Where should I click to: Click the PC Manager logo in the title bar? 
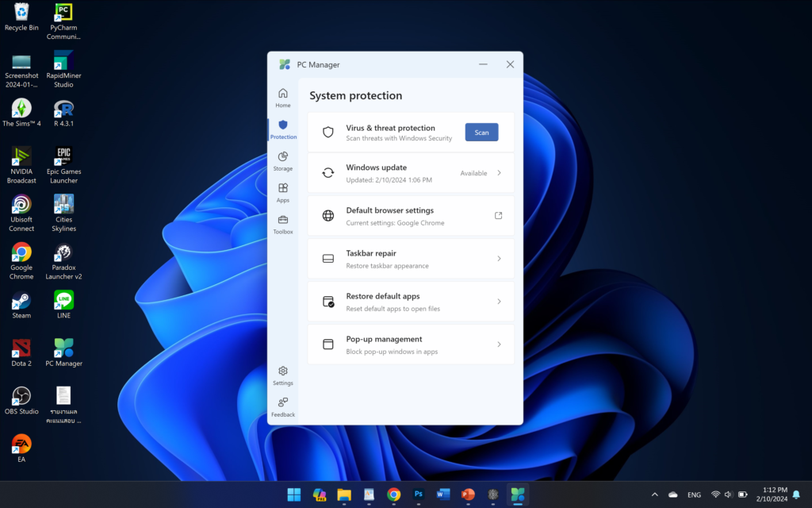click(x=285, y=64)
